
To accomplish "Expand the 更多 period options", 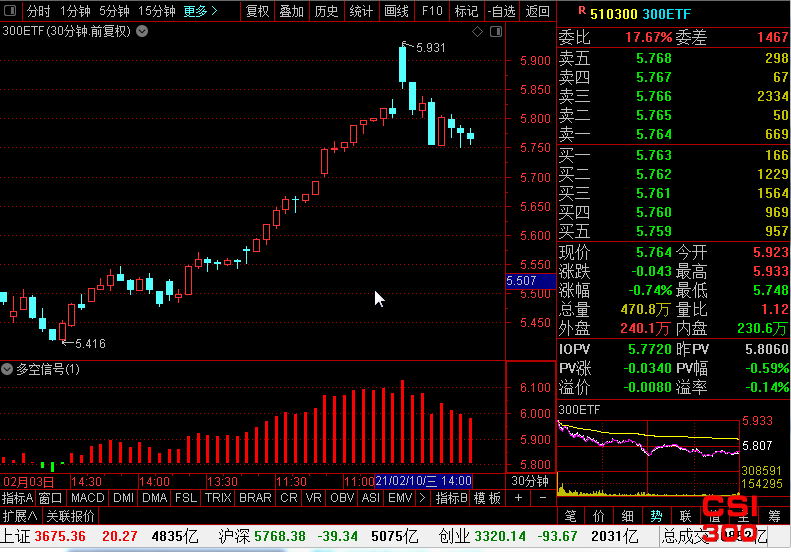I will click(x=200, y=11).
